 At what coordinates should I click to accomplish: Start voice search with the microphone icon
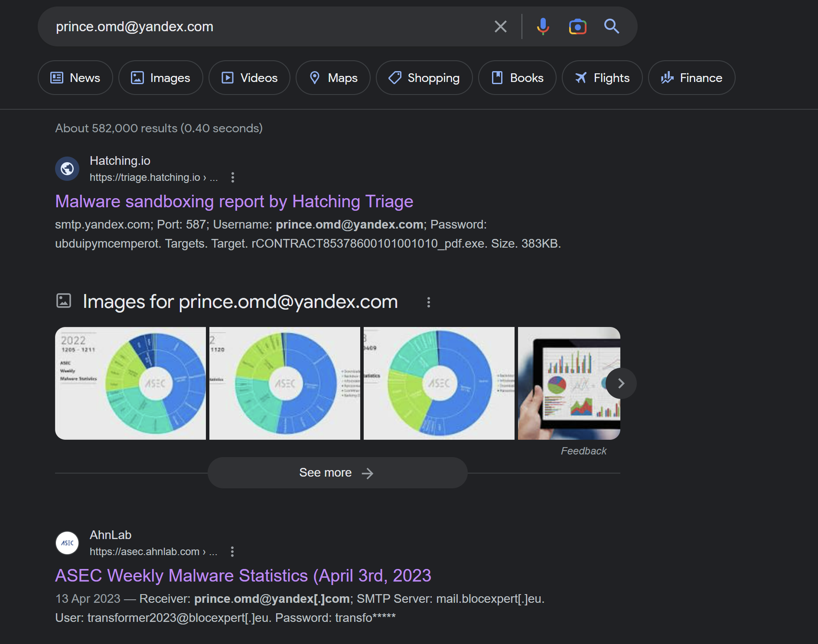click(x=543, y=26)
